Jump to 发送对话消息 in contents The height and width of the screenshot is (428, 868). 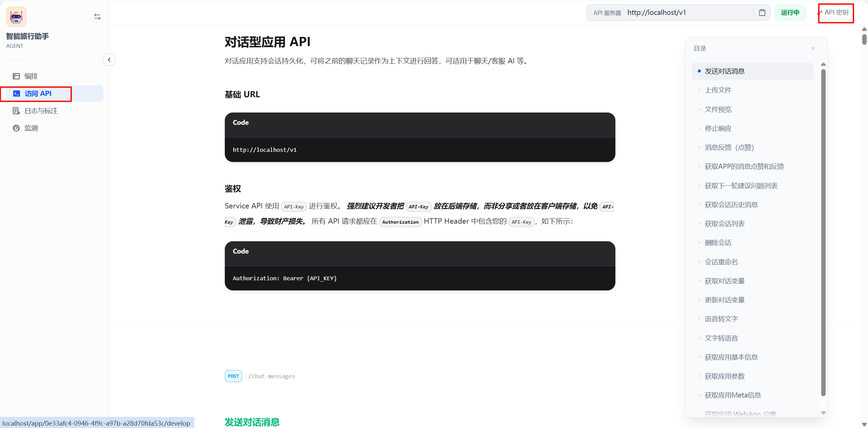pos(725,71)
